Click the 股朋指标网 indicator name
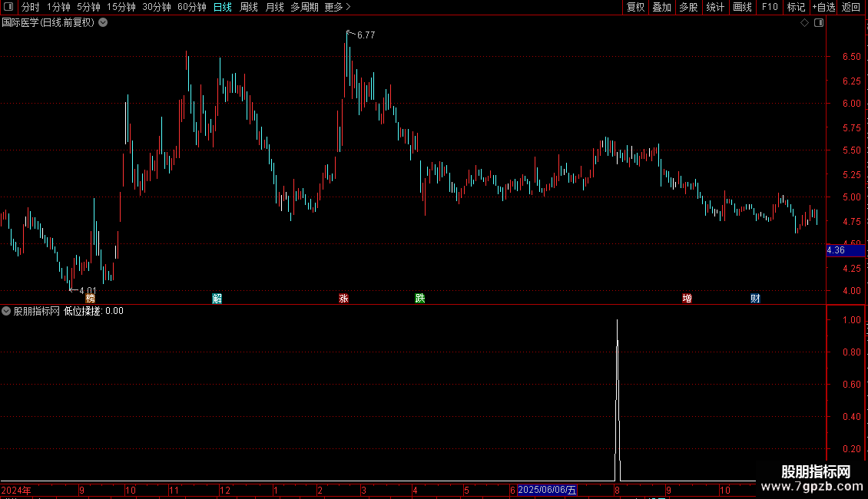The image size is (868, 499). coord(37,312)
